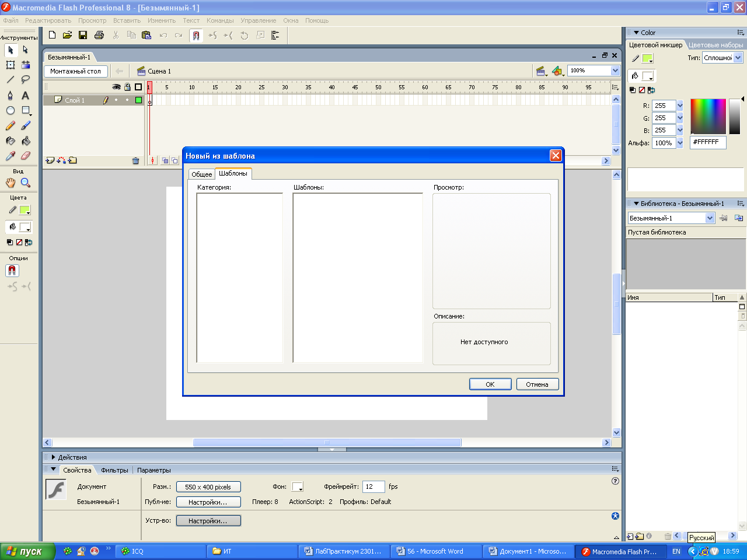Open the Файл menu
The height and width of the screenshot is (560, 747).
click(x=11, y=20)
